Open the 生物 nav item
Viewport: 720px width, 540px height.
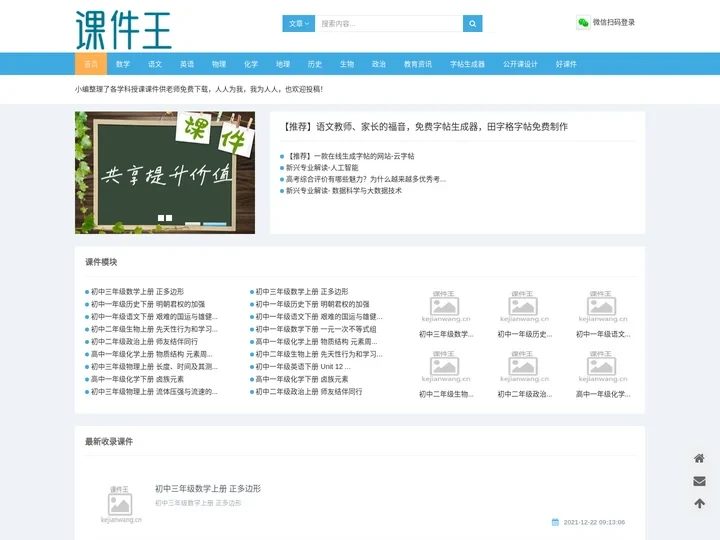[347, 64]
